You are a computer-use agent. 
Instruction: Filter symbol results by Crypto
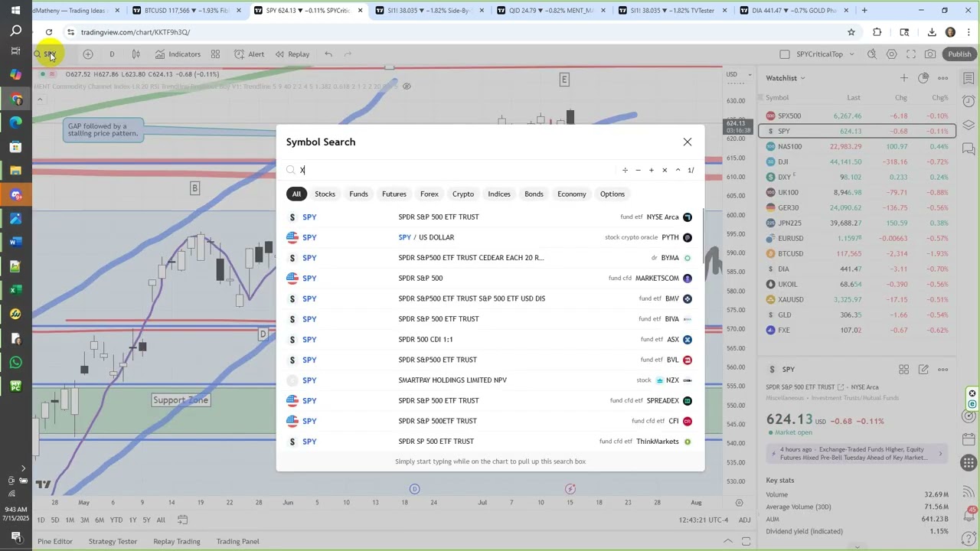[x=463, y=194]
